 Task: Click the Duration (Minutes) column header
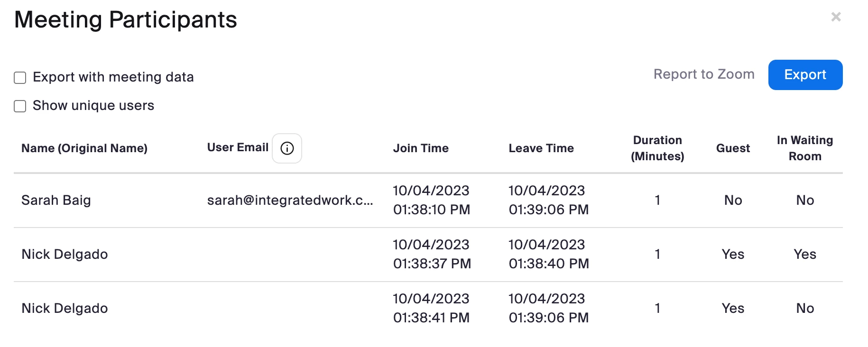point(657,148)
